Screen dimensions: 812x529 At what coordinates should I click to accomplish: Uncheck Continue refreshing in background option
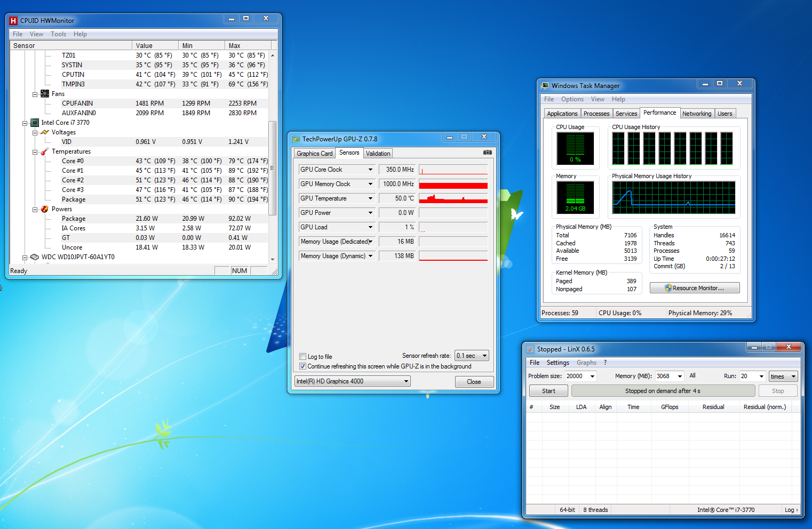point(303,366)
